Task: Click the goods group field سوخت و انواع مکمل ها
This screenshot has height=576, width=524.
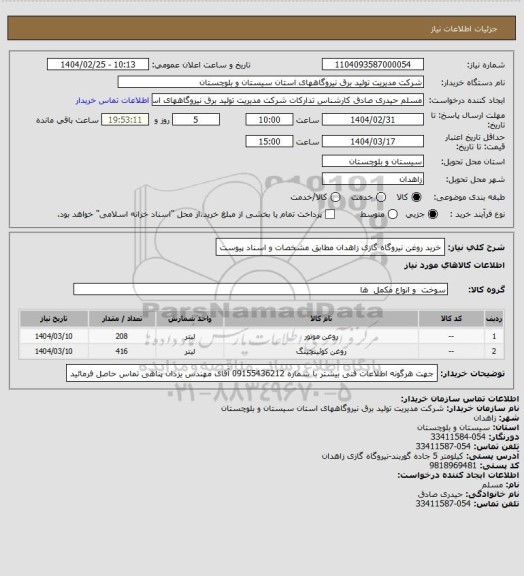Action: 260,289
